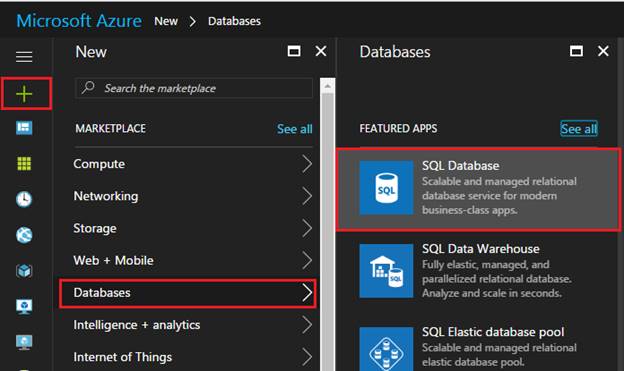Click the SQL Database tile icon

pyautogui.click(x=386, y=188)
